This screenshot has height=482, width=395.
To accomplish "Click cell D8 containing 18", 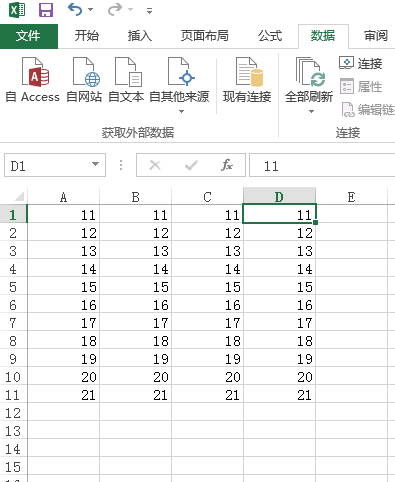I will (279, 341).
